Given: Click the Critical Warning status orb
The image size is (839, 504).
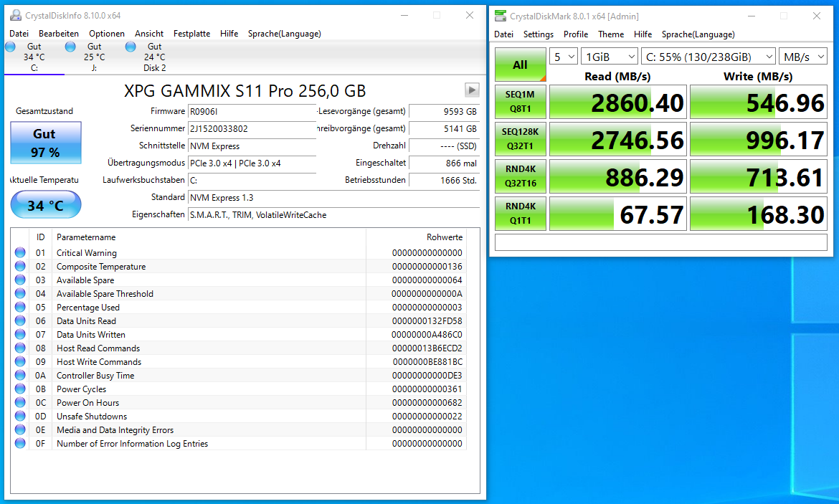Looking at the screenshot, I should tap(20, 252).
